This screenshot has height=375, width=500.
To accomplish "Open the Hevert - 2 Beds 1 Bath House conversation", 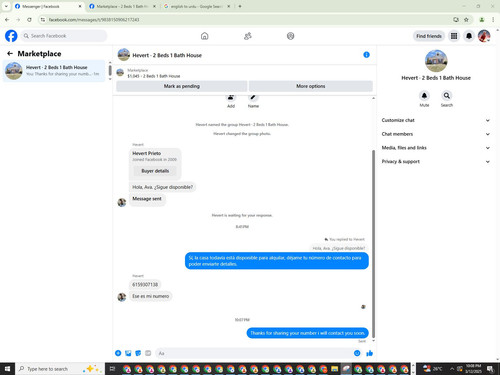I will pyautogui.click(x=54, y=71).
